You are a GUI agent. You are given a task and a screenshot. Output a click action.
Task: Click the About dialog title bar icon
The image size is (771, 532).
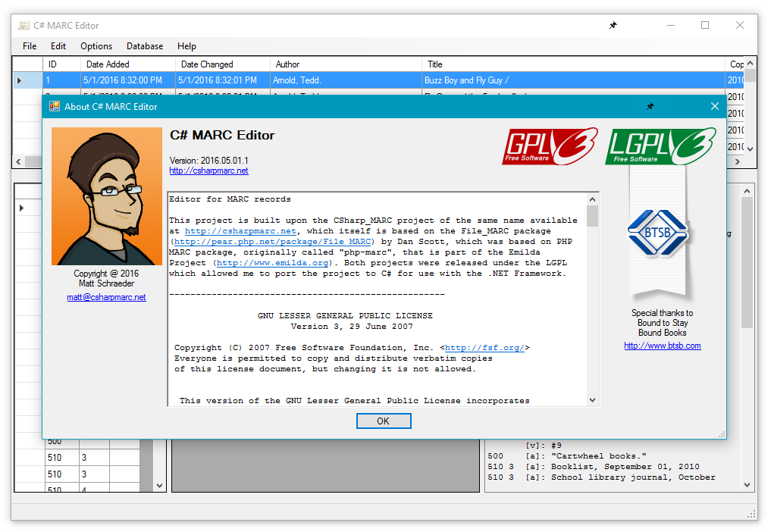(54, 106)
